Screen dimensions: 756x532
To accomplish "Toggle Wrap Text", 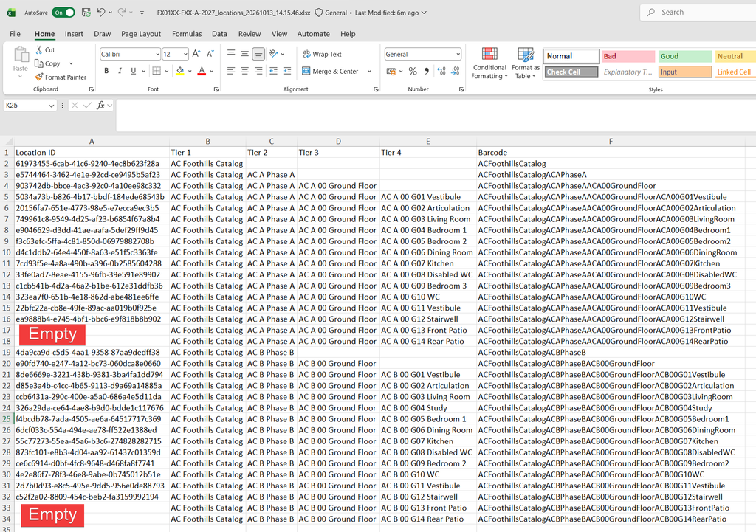I will click(322, 54).
